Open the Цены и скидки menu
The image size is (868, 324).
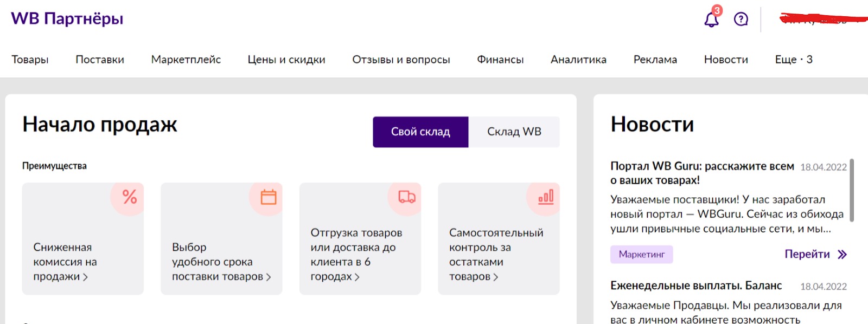tap(286, 60)
